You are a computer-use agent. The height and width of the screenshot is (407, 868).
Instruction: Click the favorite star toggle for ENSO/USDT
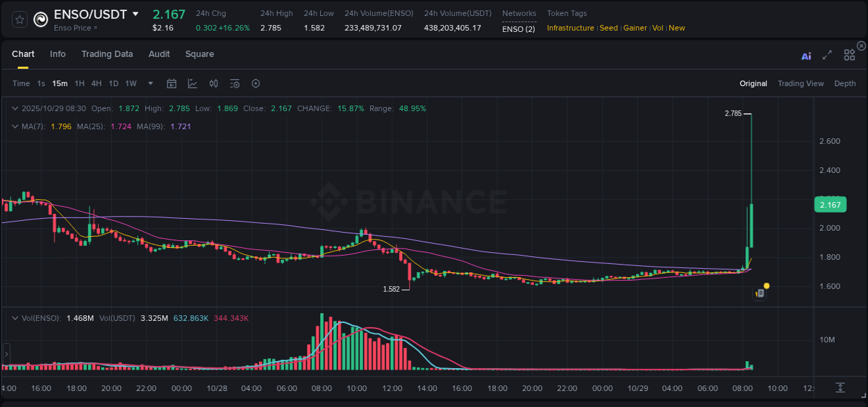19,19
